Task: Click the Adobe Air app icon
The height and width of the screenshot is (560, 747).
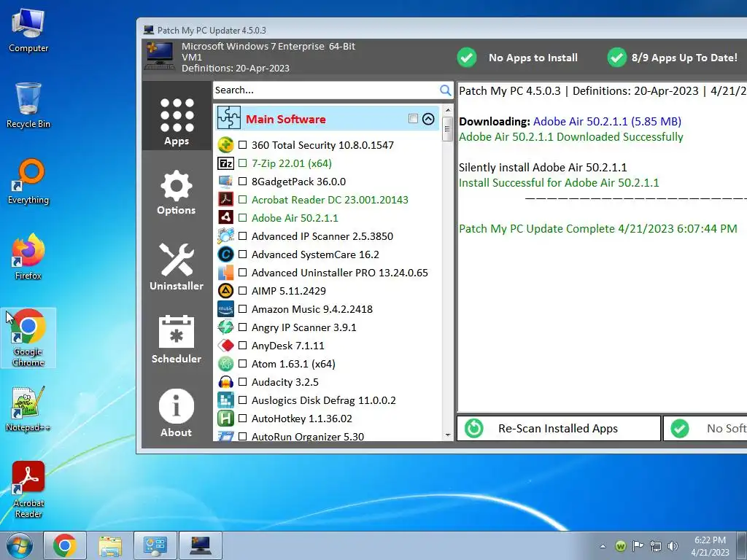Action: [x=225, y=217]
